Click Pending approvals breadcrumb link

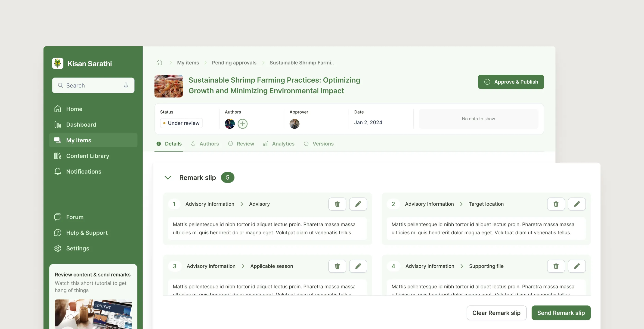(234, 62)
